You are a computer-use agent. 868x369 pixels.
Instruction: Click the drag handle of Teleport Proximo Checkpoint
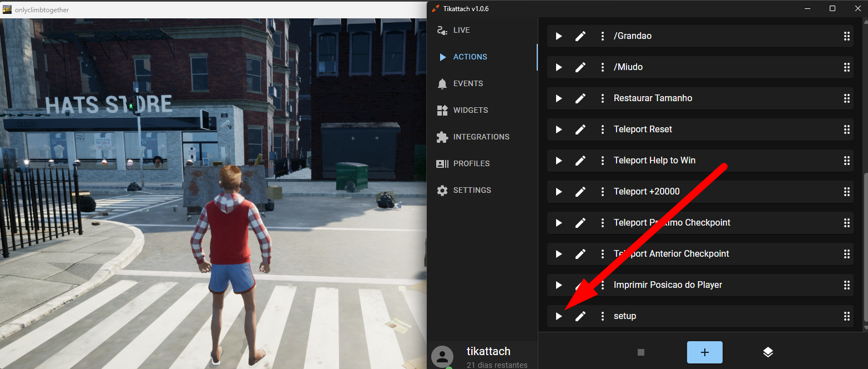847,223
